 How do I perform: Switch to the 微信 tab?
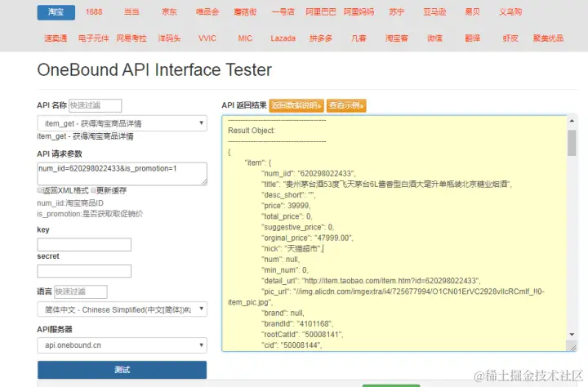tap(434, 38)
